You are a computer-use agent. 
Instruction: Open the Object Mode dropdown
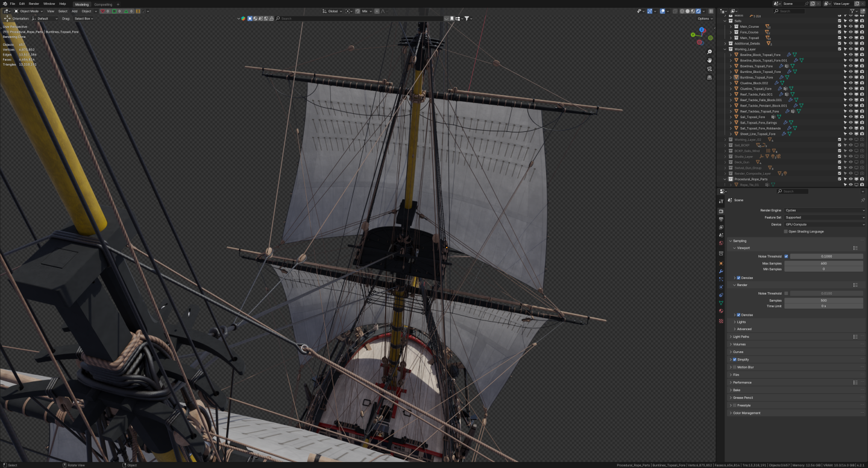tap(27, 11)
